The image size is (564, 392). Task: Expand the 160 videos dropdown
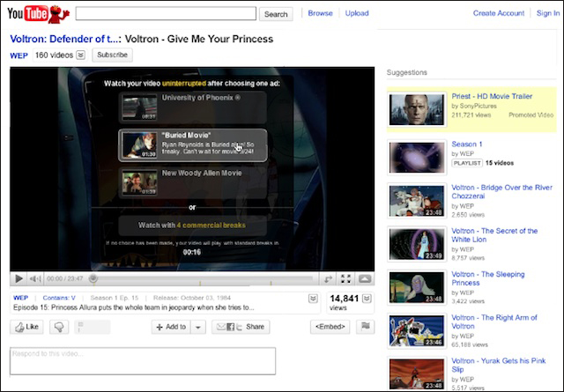[81, 55]
